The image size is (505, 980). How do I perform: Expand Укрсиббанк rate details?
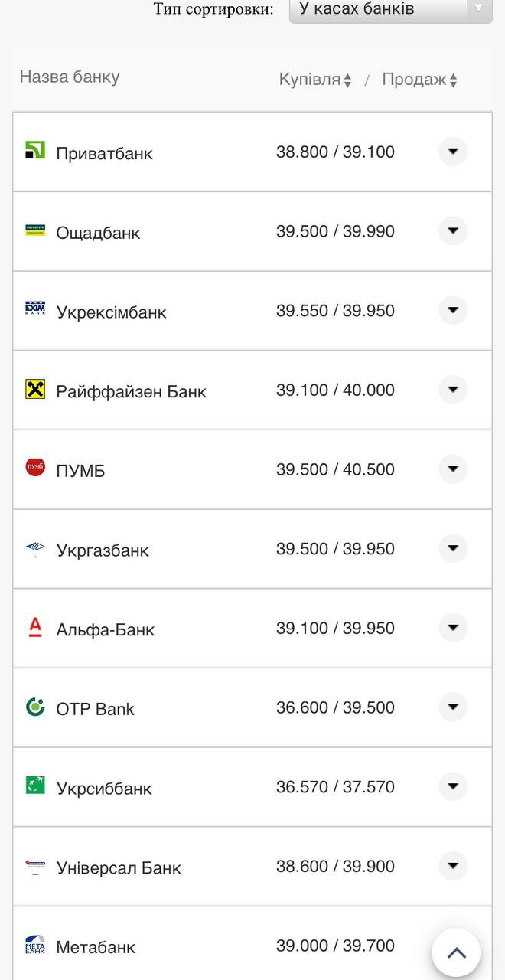453,786
